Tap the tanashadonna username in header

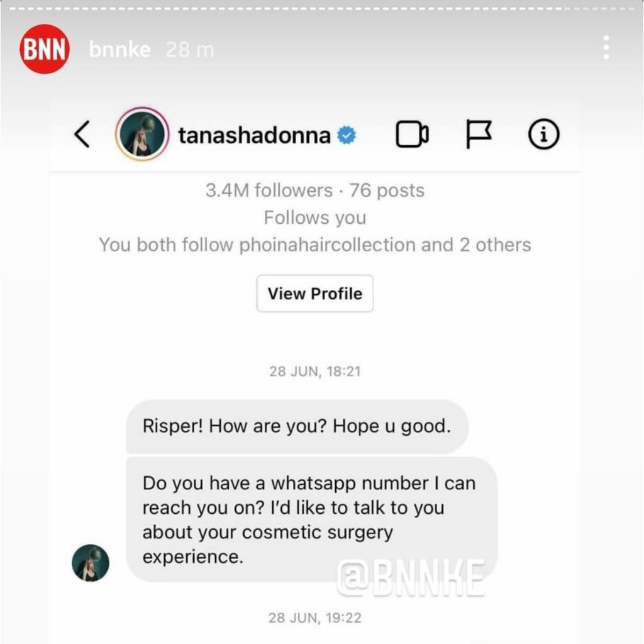pyautogui.click(x=254, y=135)
